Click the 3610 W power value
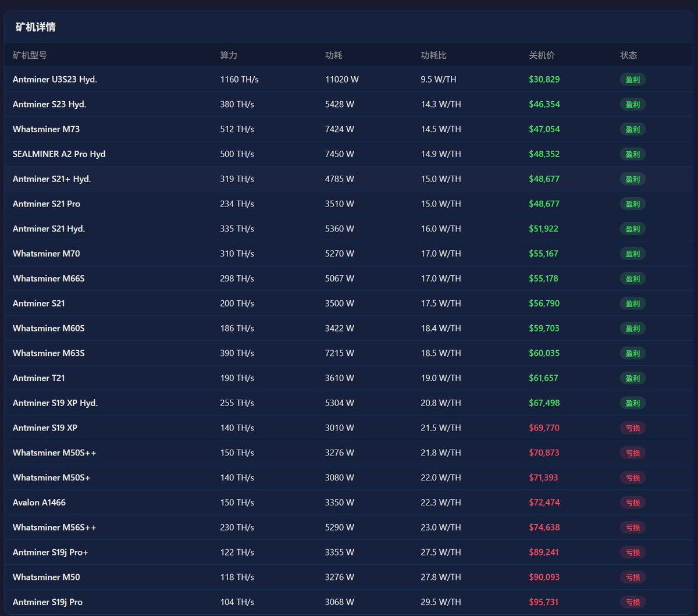 pos(340,378)
